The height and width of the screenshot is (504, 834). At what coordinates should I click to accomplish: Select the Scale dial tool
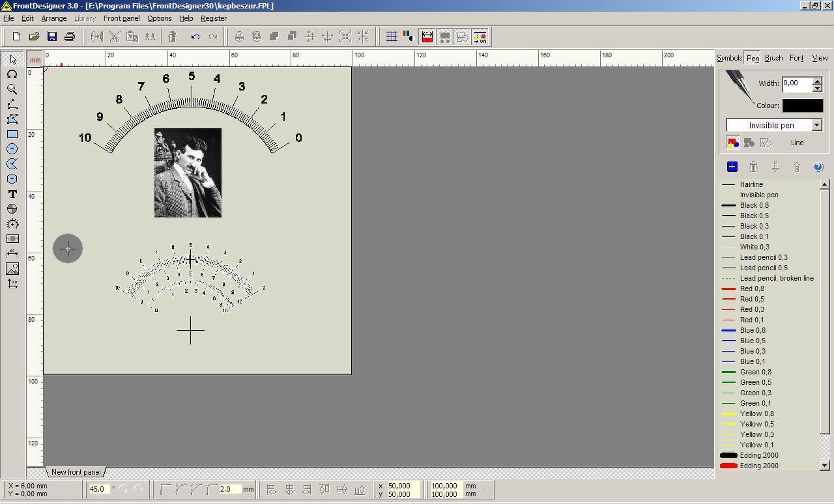pos(12,224)
